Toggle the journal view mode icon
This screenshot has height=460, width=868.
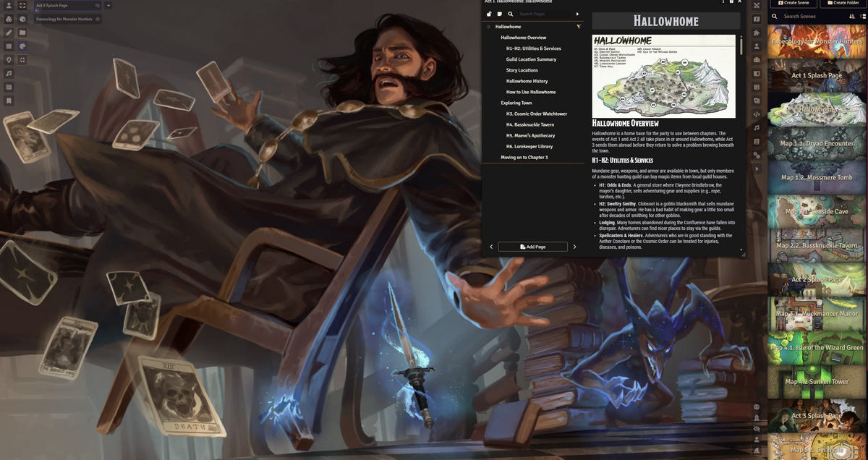[499, 14]
